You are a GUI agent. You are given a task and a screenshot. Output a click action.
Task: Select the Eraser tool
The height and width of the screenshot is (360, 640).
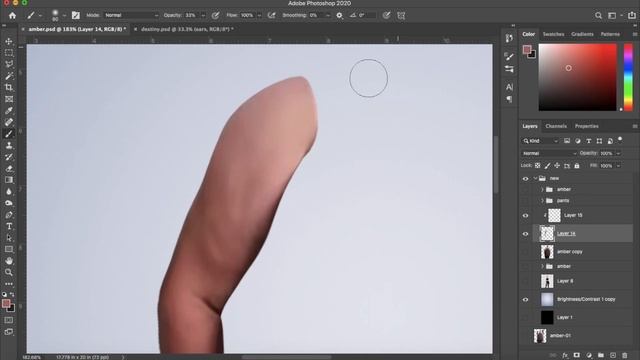click(x=9, y=168)
